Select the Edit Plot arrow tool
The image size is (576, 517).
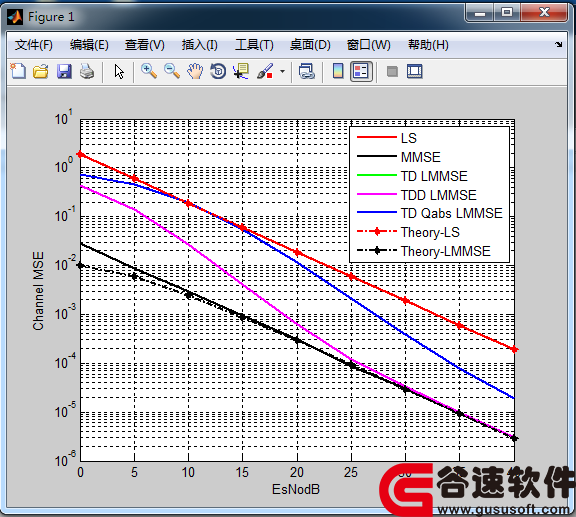[119, 71]
